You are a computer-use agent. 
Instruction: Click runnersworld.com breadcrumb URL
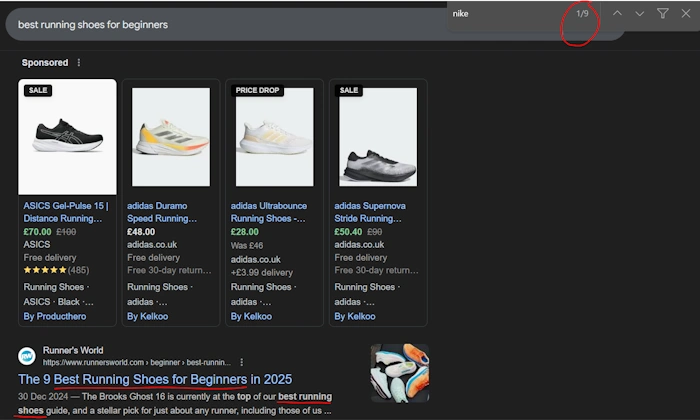[x=137, y=362]
